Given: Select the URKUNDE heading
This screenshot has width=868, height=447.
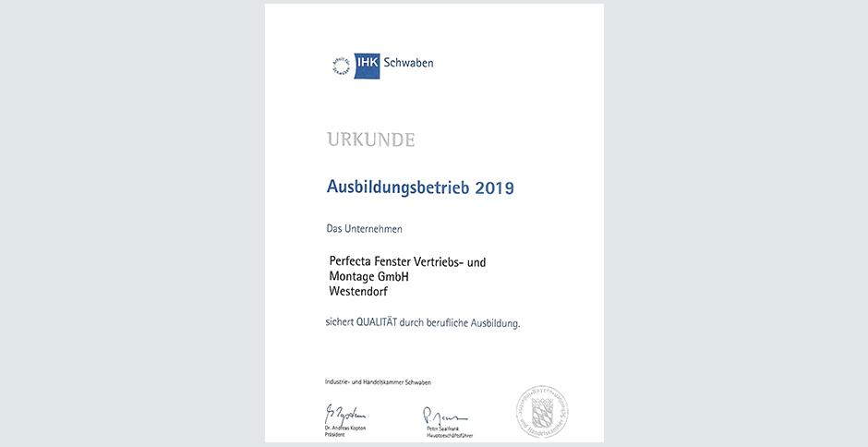Looking at the screenshot, I should coord(370,140).
